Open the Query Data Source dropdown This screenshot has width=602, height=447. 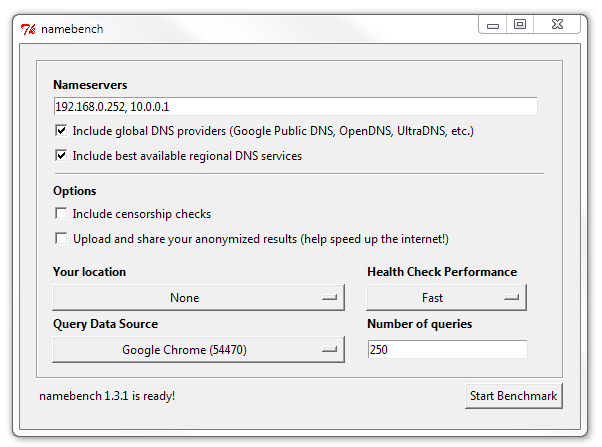(x=198, y=350)
